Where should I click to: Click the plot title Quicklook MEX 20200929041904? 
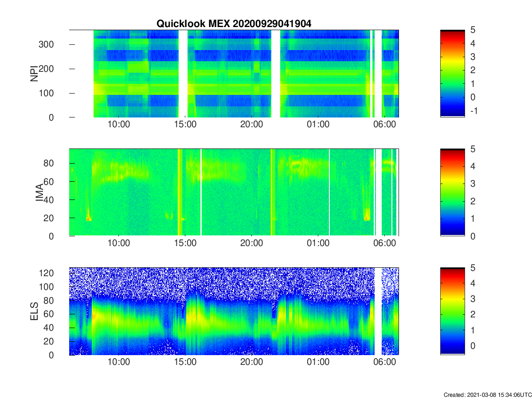coord(234,24)
